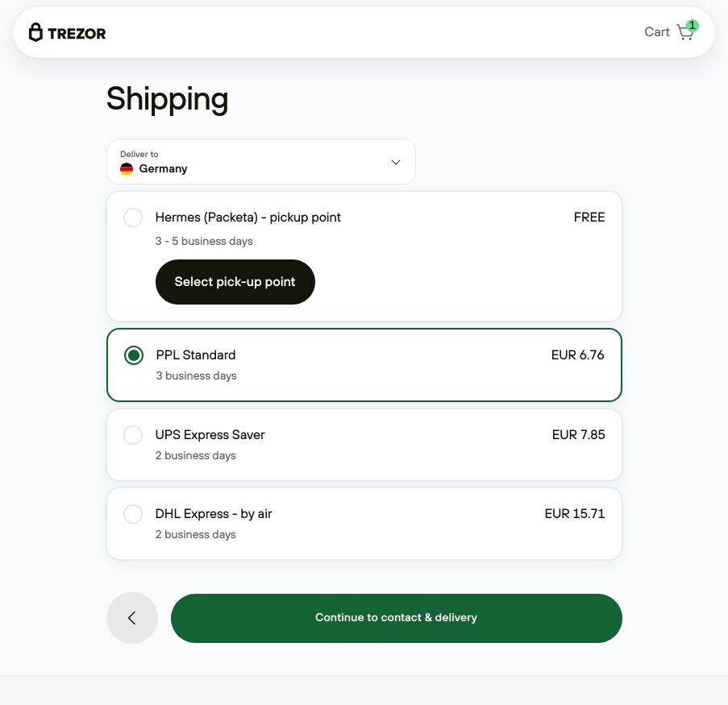Click the EUR 15.71 DHL price
This screenshot has height=705, width=728.
click(x=574, y=514)
